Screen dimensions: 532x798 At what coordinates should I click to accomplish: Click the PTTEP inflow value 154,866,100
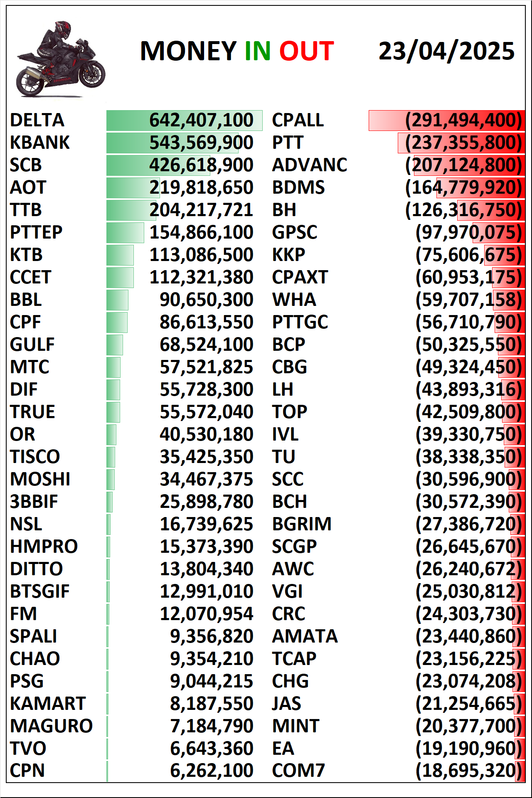201,232
